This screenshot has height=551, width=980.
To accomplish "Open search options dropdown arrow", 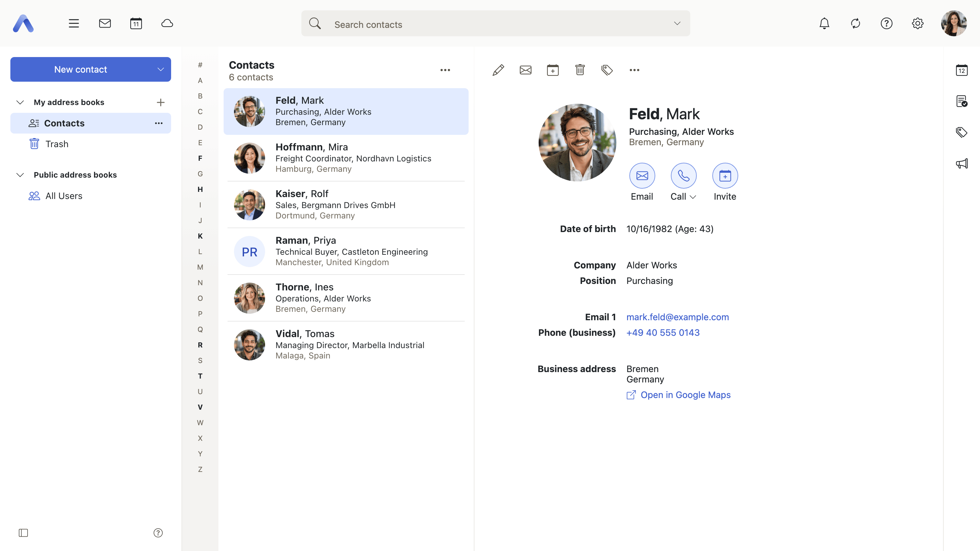I will coord(677,24).
